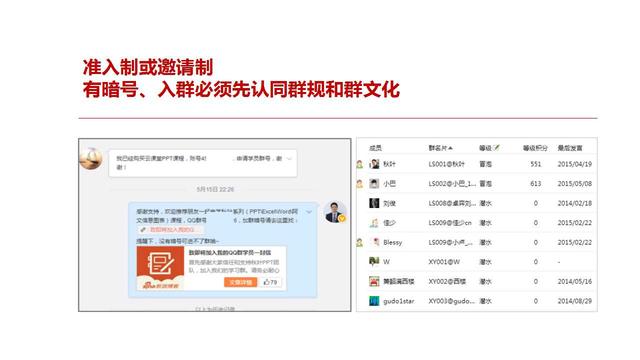Open the verified sender's profile avatar
This screenshot has height=360, width=640.
[x=335, y=212]
